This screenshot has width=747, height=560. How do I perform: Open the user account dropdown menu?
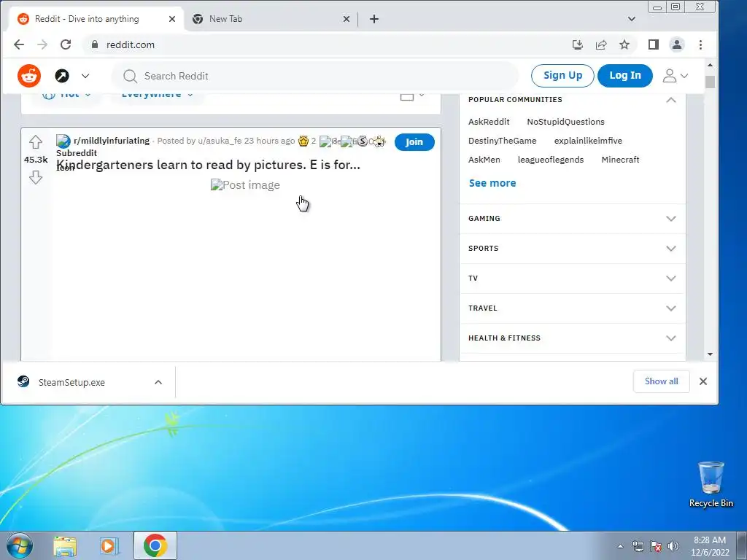(675, 76)
